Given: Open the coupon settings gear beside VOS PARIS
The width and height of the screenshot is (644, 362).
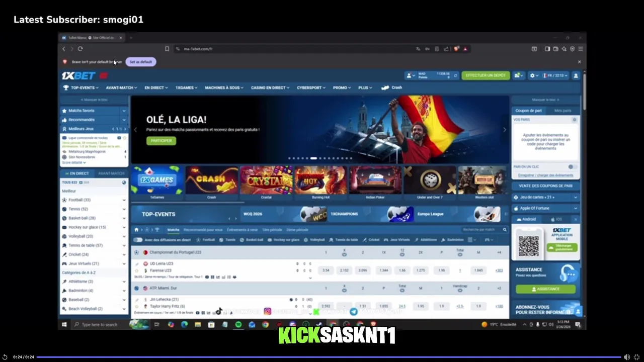Looking at the screenshot, I should pos(574,120).
